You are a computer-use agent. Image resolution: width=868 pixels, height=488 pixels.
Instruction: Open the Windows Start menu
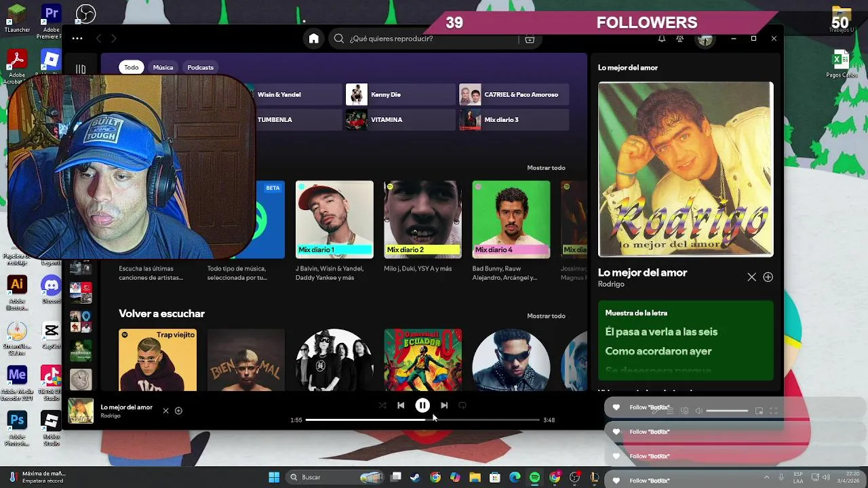tap(274, 477)
